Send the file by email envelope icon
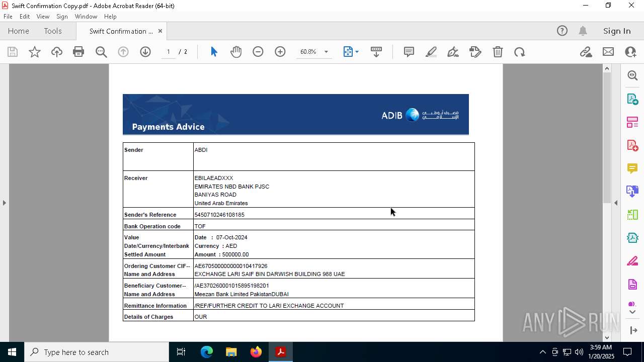This screenshot has height=362, width=644. coord(608,52)
